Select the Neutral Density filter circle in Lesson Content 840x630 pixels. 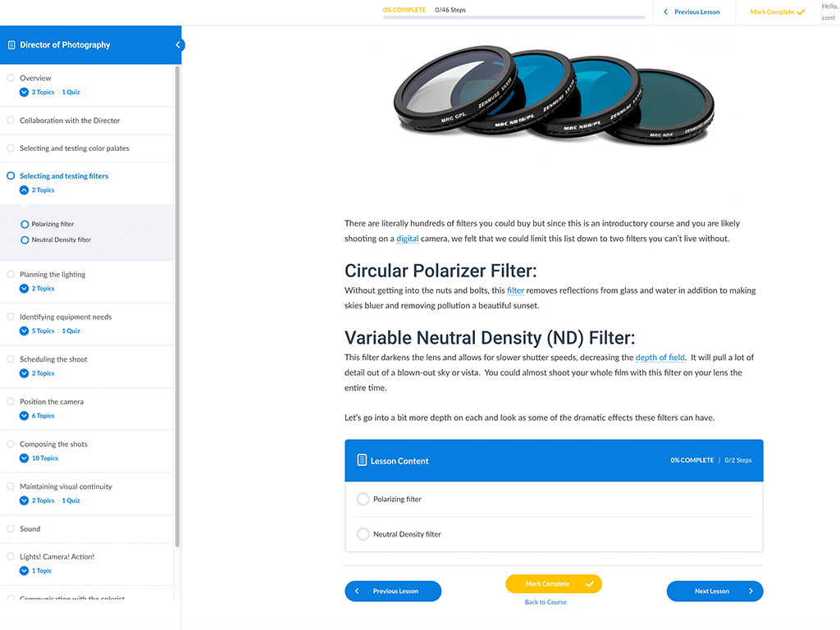[x=363, y=534]
